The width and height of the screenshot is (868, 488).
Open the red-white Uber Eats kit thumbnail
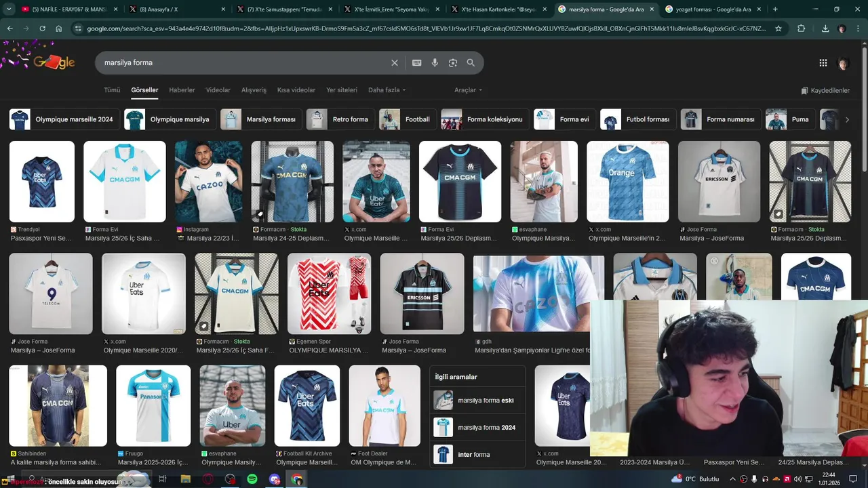[329, 293]
